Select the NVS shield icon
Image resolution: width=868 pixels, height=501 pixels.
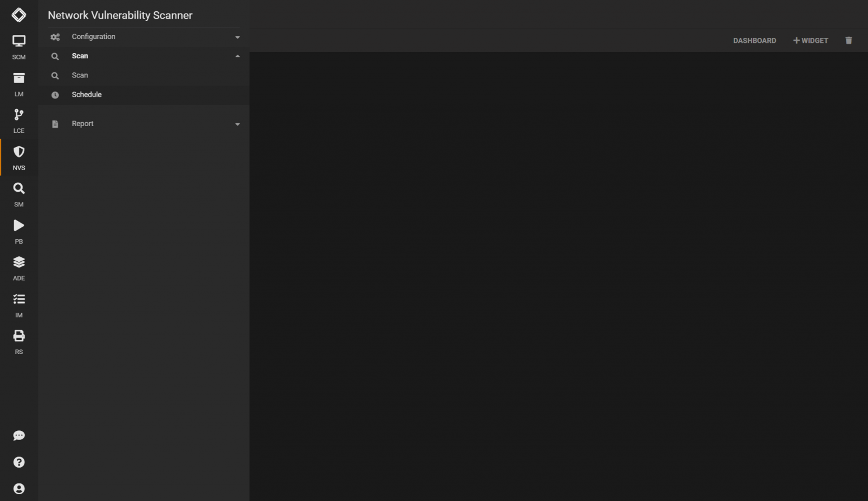tap(19, 157)
